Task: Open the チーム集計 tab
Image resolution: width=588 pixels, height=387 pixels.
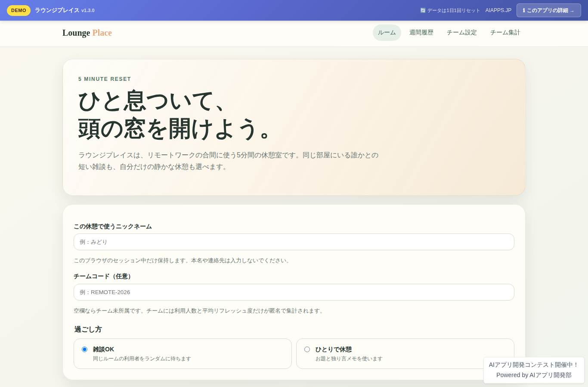Action: [x=505, y=33]
